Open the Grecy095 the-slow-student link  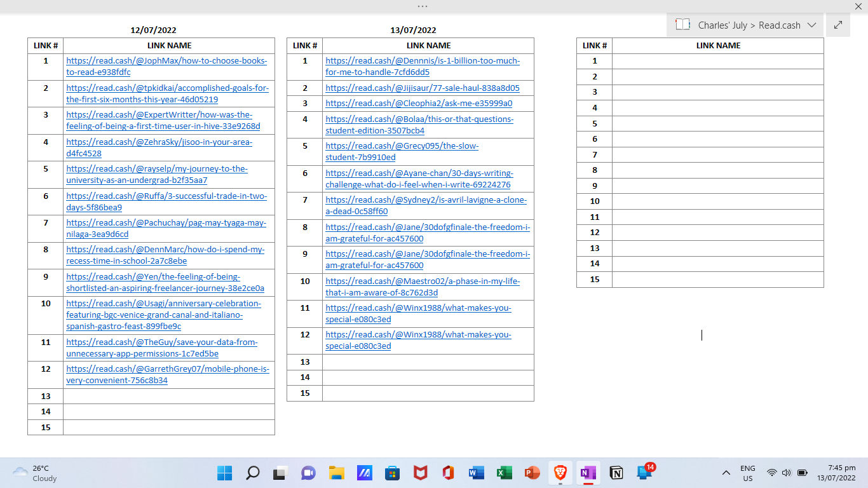[402, 151]
